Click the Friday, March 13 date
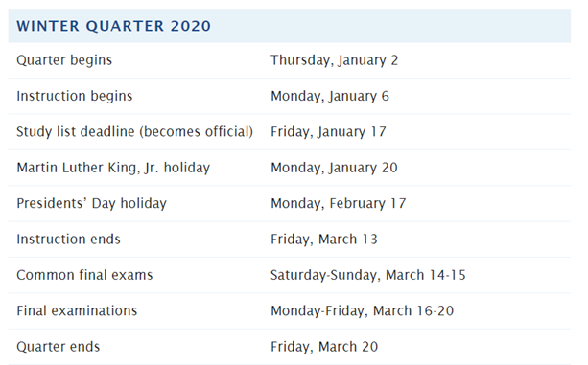This screenshot has width=588, height=365. pos(324,240)
